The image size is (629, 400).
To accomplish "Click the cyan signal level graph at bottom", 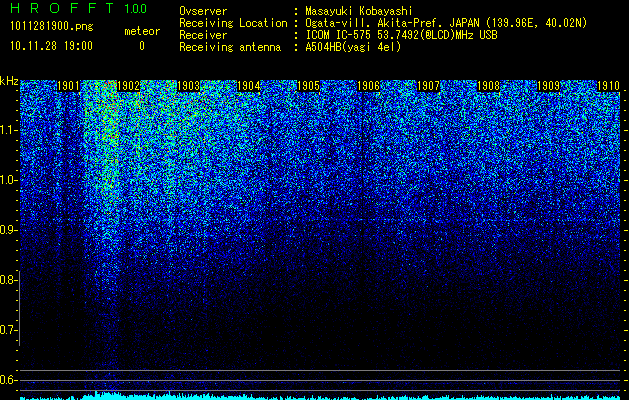I will coord(320,396).
